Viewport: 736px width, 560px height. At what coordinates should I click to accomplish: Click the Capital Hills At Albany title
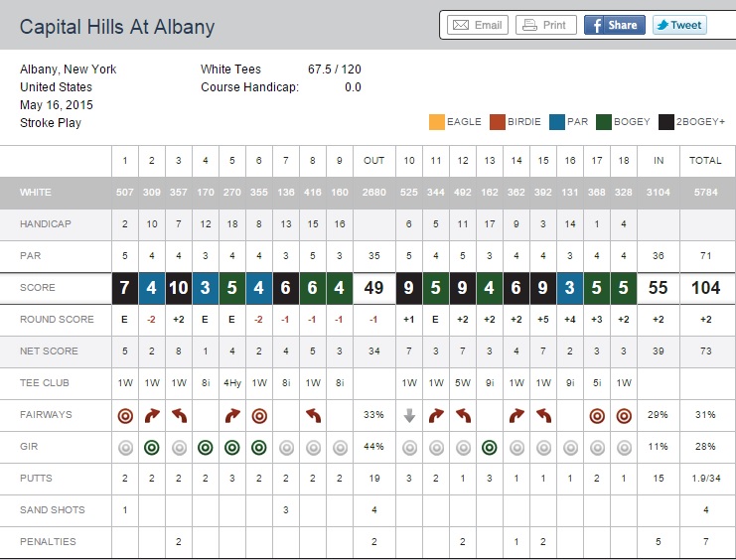coord(117,26)
